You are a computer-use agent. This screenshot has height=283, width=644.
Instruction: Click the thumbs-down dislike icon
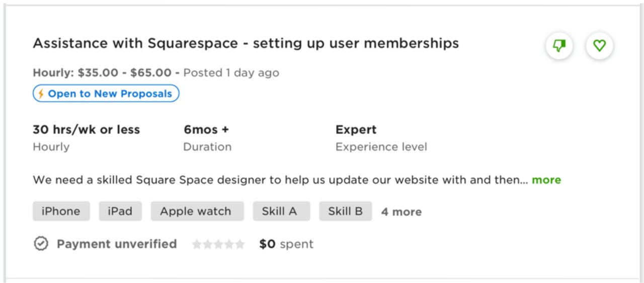pyautogui.click(x=559, y=46)
